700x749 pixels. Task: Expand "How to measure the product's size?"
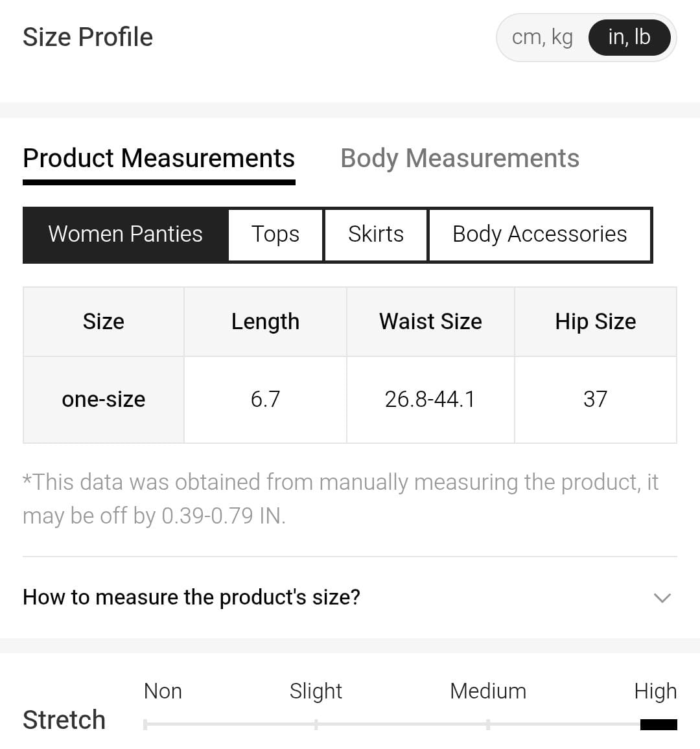tap(192, 597)
